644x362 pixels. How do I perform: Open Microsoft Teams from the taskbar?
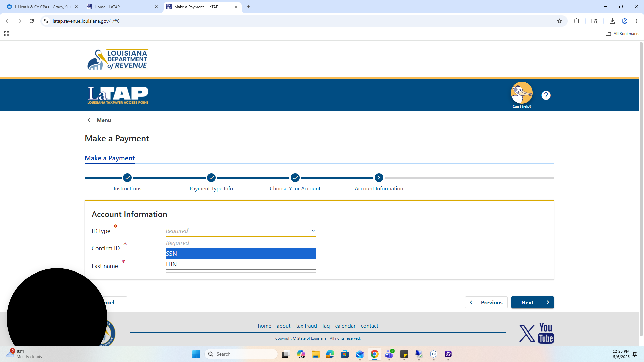(x=389, y=354)
